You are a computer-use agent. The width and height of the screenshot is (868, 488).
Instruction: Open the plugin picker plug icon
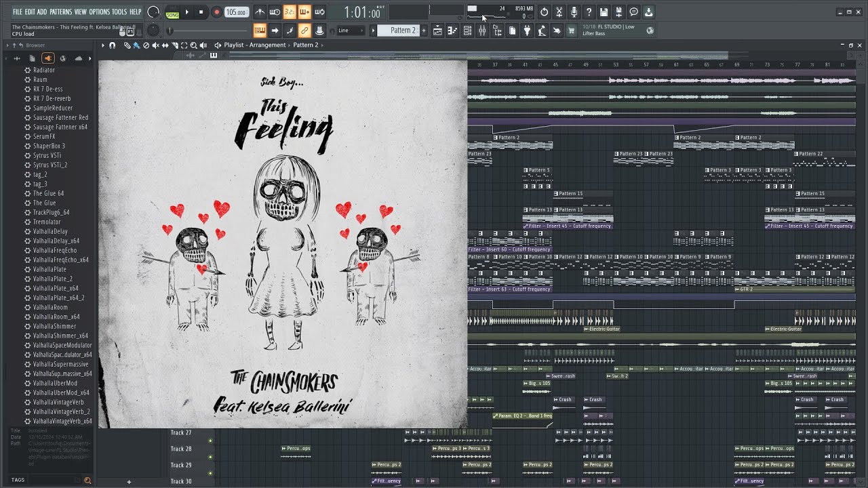coord(527,30)
